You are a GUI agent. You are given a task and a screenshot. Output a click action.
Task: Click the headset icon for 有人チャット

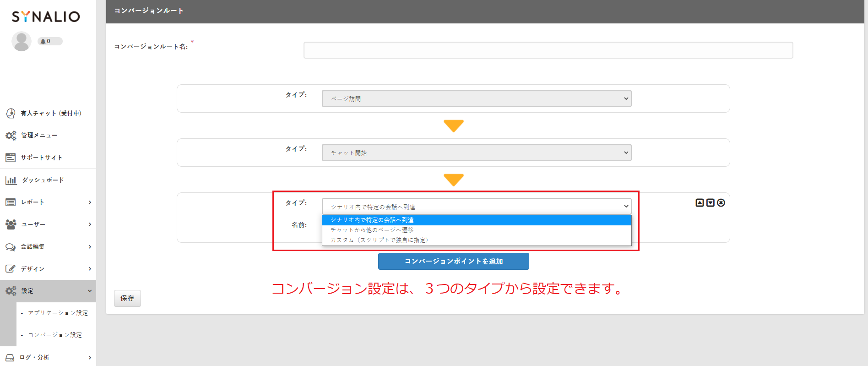[x=11, y=113]
